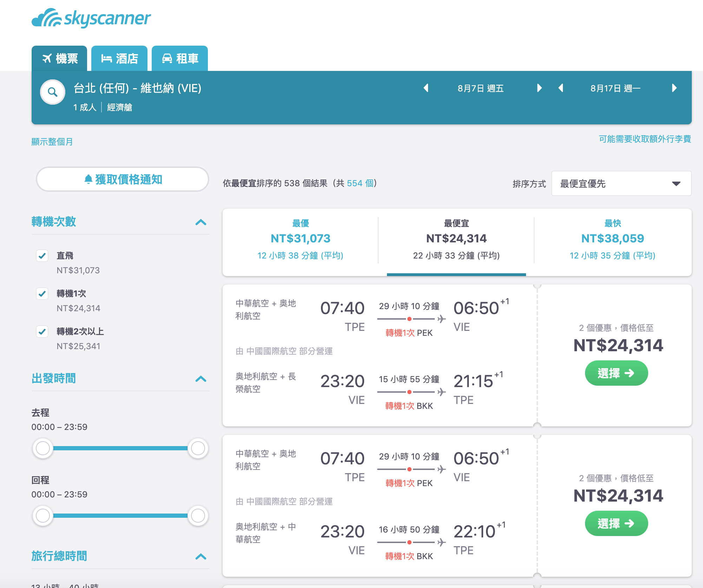Click 選擇 for flight returning 22:10
This screenshot has height=588, width=703.
click(616, 523)
